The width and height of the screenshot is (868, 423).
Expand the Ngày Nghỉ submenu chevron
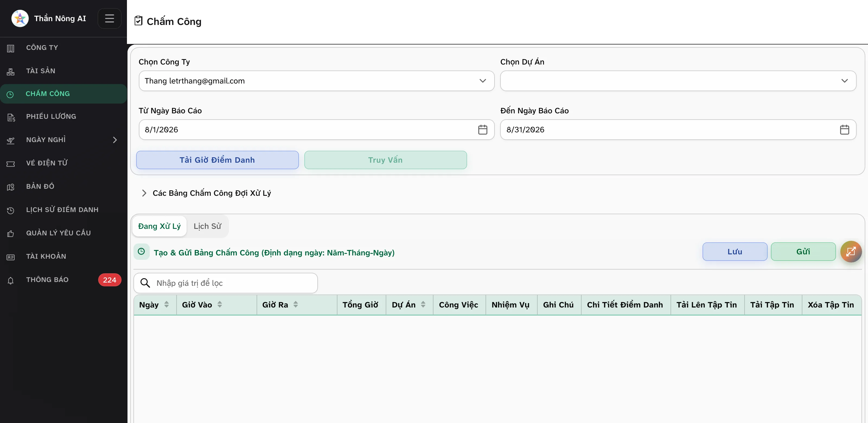point(115,140)
